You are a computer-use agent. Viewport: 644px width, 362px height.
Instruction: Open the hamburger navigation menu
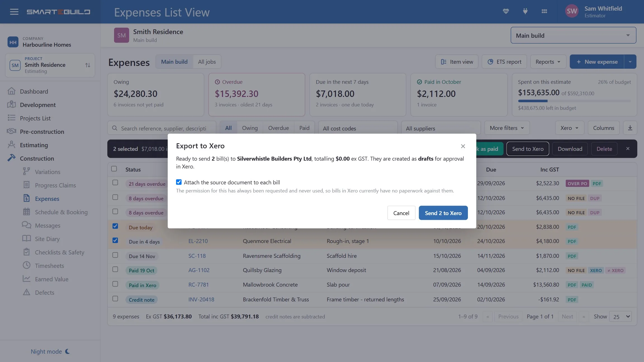[14, 12]
